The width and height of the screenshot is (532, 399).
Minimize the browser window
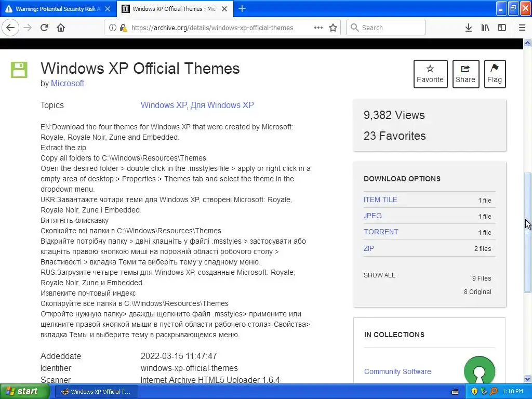pos(501,8)
